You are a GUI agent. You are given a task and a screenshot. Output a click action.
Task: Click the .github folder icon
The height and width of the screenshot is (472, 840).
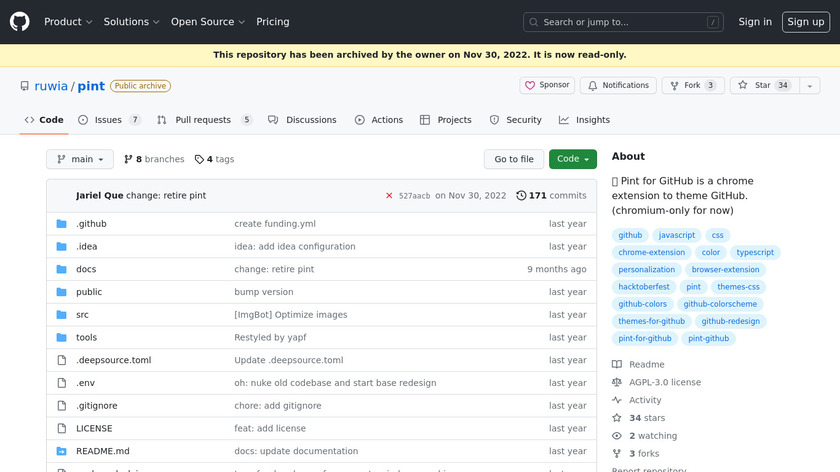(x=61, y=224)
